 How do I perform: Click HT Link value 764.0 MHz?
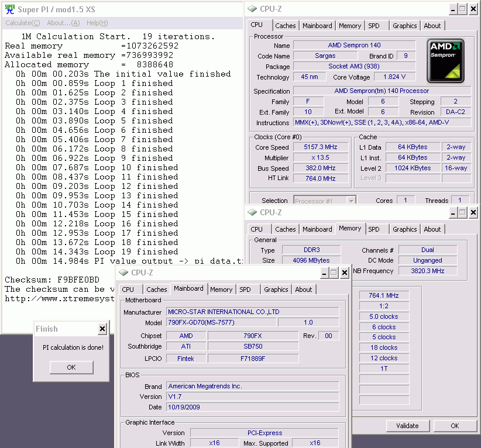[x=321, y=178]
